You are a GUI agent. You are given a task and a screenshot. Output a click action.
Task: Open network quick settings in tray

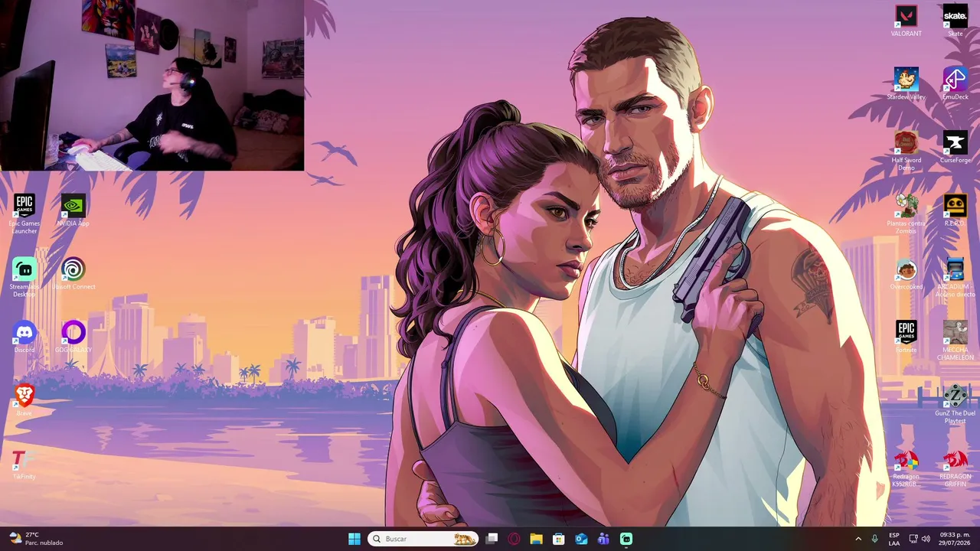click(913, 539)
